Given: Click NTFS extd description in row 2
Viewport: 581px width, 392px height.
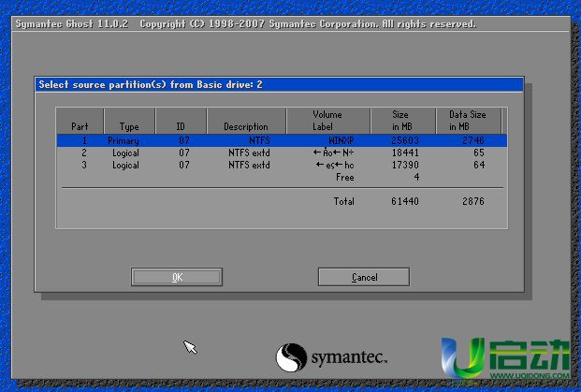Looking at the screenshot, I should click(x=249, y=152).
